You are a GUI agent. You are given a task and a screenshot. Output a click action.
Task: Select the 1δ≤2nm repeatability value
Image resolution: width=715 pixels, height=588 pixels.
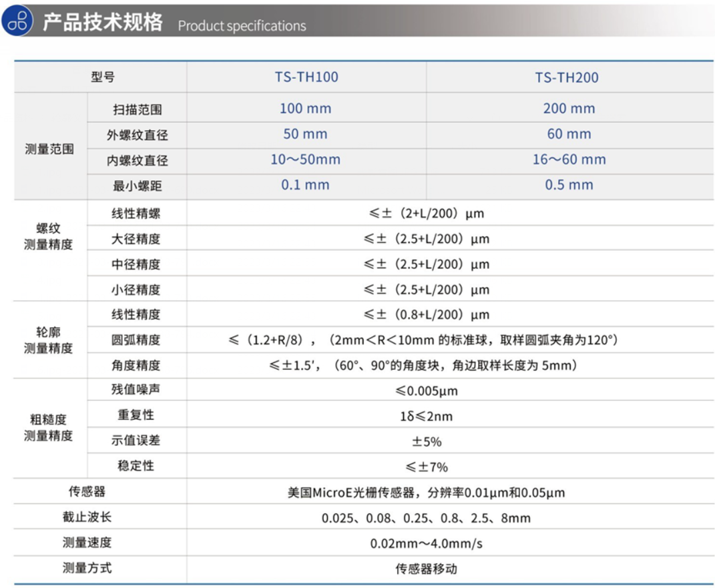[426, 416]
